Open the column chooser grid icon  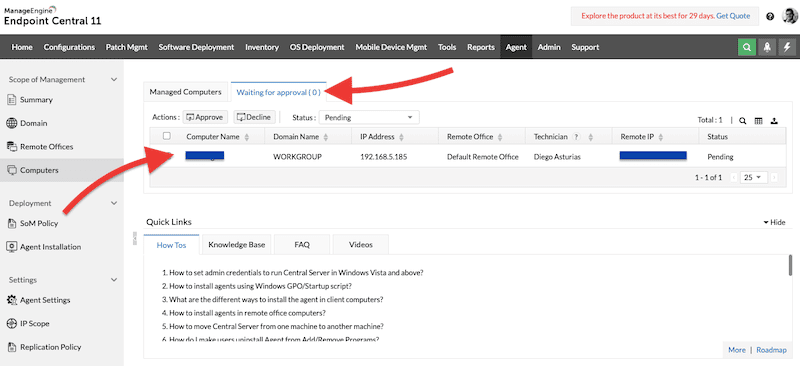(x=758, y=121)
